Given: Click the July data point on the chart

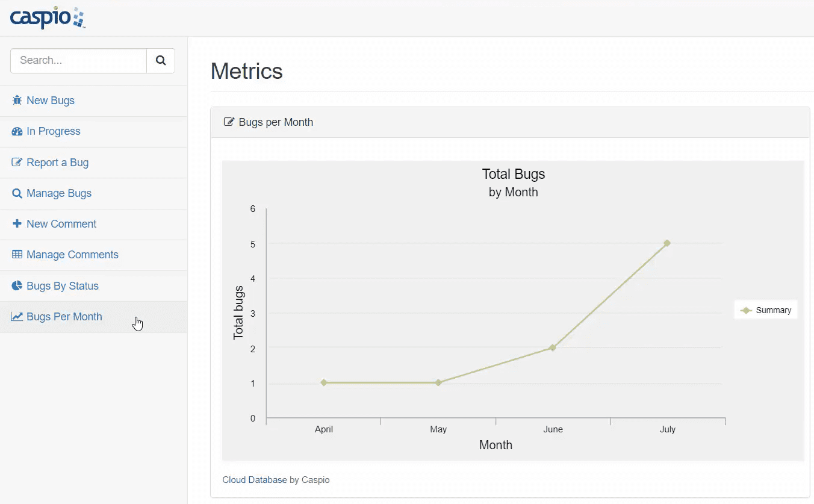Looking at the screenshot, I should point(667,243).
